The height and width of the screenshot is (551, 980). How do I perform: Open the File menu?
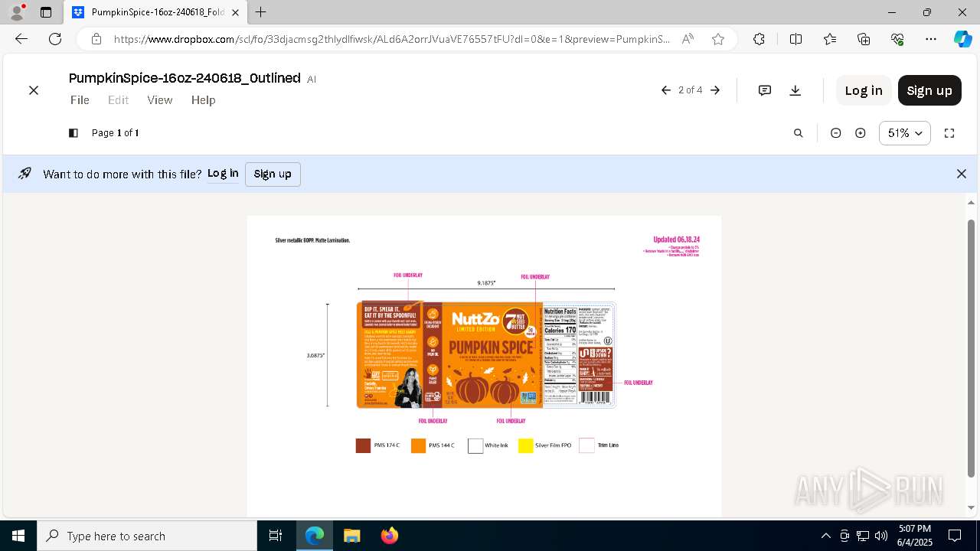80,100
